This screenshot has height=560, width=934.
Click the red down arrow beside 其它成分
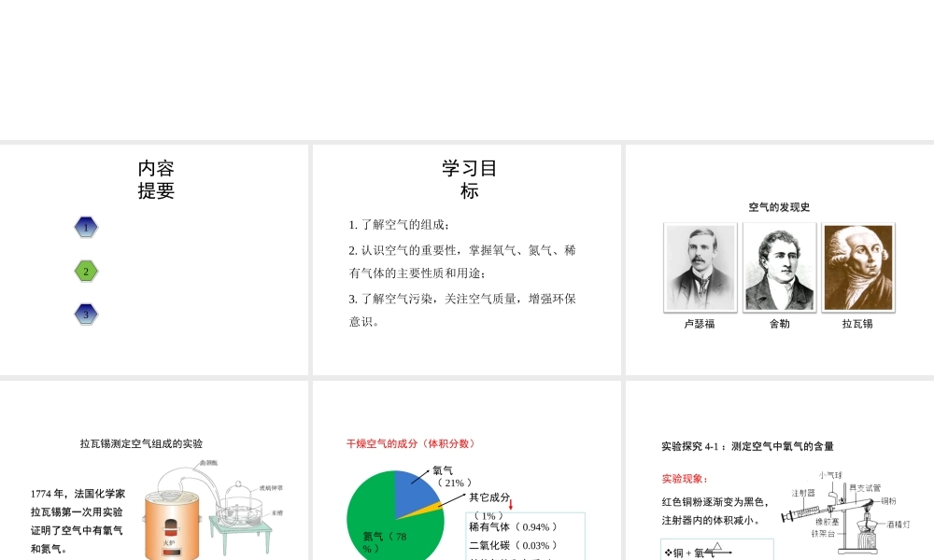pyautogui.click(x=511, y=505)
